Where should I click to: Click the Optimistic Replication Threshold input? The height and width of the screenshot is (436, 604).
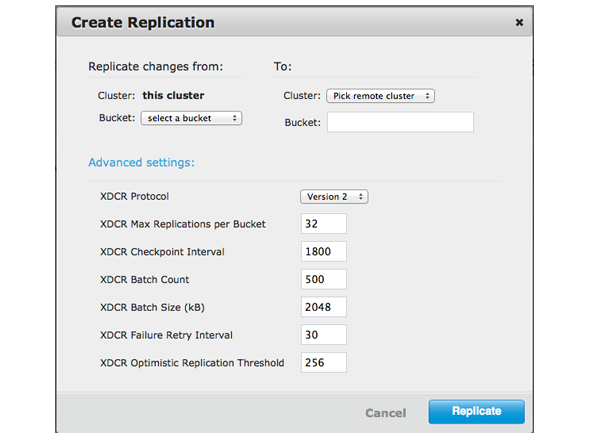pos(323,362)
